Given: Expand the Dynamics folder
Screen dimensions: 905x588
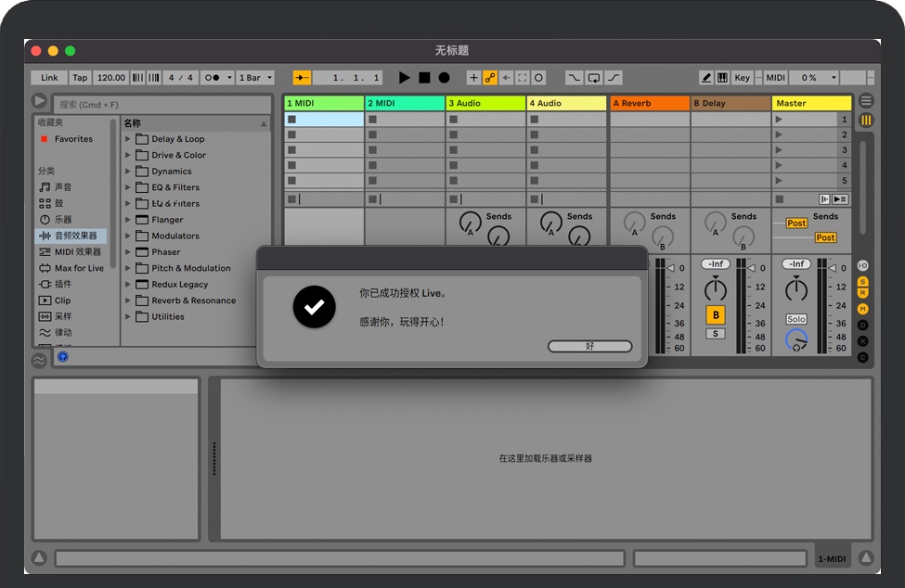Looking at the screenshot, I should tap(127, 172).
